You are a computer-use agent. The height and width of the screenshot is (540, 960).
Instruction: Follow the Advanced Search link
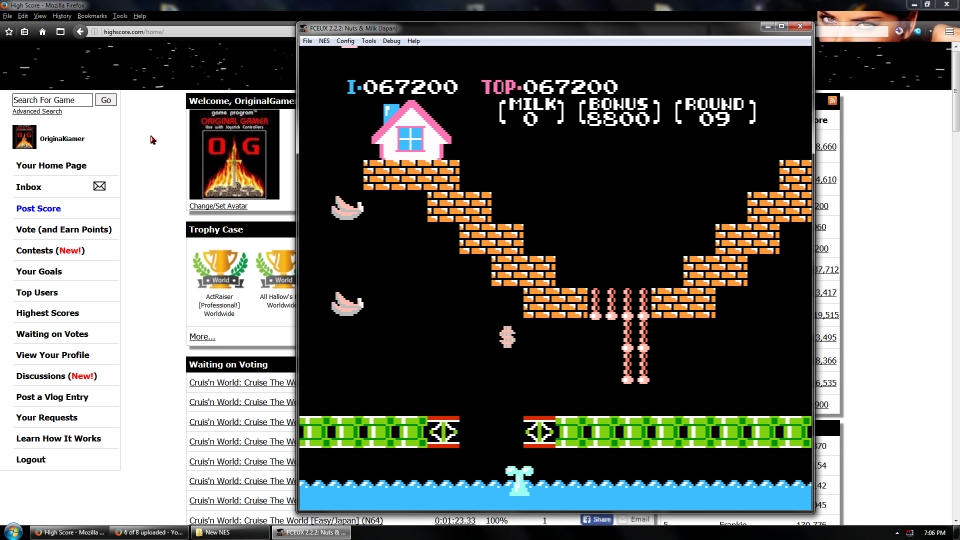37,112
